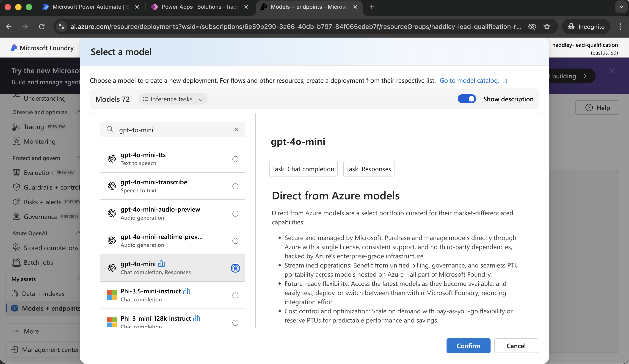The height and width of the screenshot is (364, 629).
Task: Bookmark this page with the star icon
Action: tap(547, 26)
